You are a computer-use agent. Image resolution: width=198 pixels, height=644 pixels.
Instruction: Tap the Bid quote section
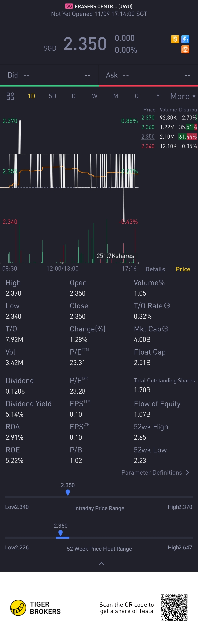(49, 75)
